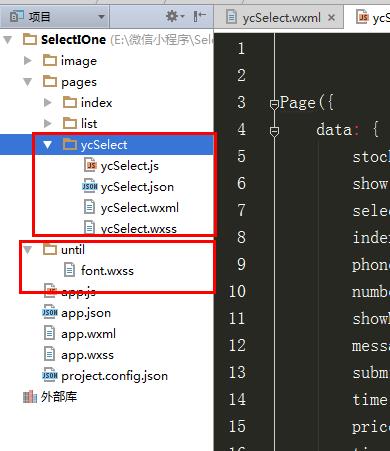The height and width of the screenshot is (451, 390).
Task: Collapse the until folder
Action: point(28,250)
